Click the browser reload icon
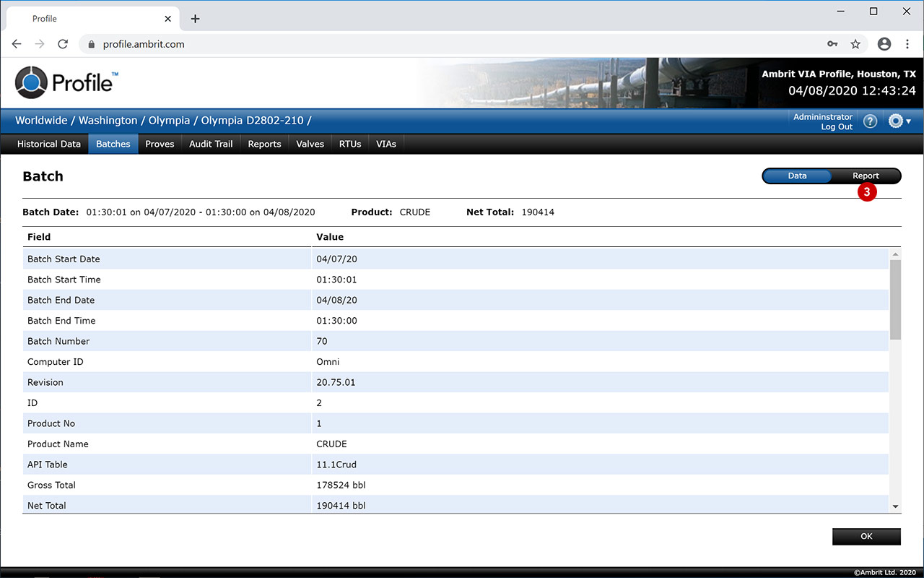924x578 pixels. click(x=63, y=44)
